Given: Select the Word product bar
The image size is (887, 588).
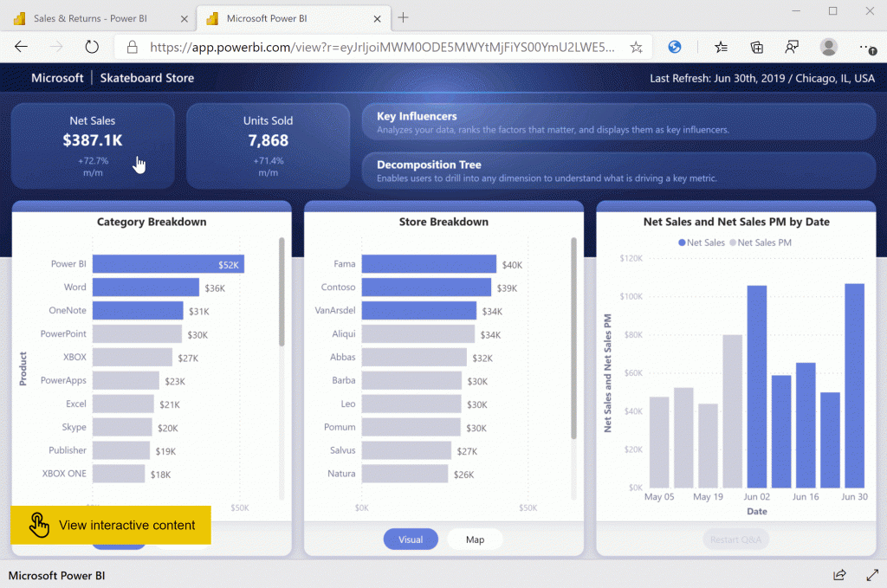Looking at the screenshot, I should pos(146,288).
